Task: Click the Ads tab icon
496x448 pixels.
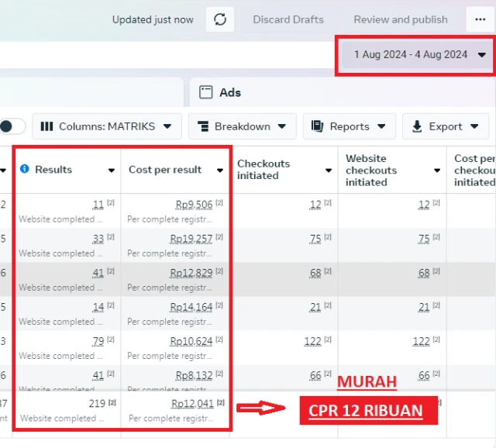Action: coord(206,92)
